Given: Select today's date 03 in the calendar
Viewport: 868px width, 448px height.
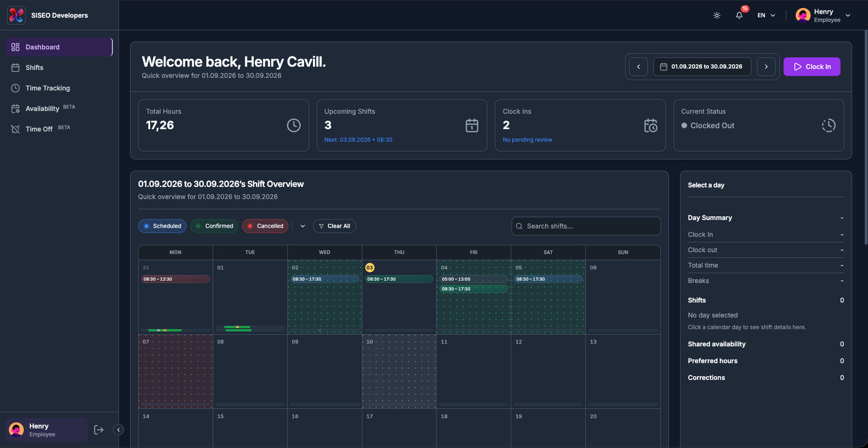Looking at the screenshot, I should click(370, 268).
